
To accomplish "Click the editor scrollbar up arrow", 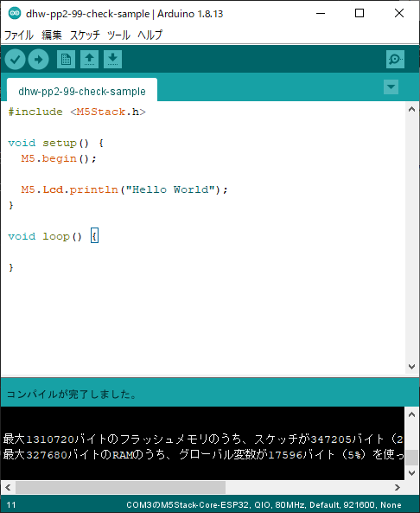I will point(412,110).
